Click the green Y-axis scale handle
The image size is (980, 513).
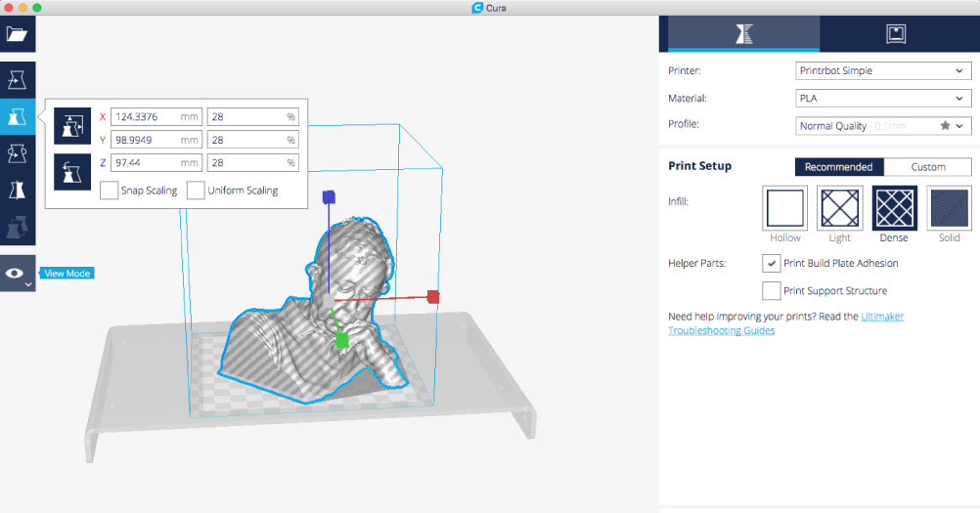tap(342, 340)
